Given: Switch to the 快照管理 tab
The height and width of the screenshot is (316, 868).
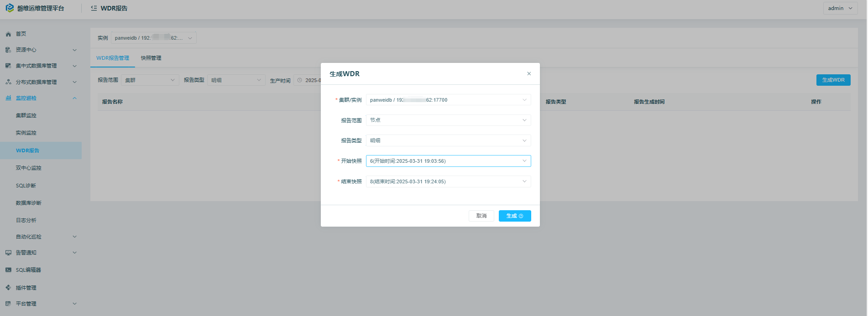Looking at the screenshot, I should pyautogui.click(x=151, y=58).
